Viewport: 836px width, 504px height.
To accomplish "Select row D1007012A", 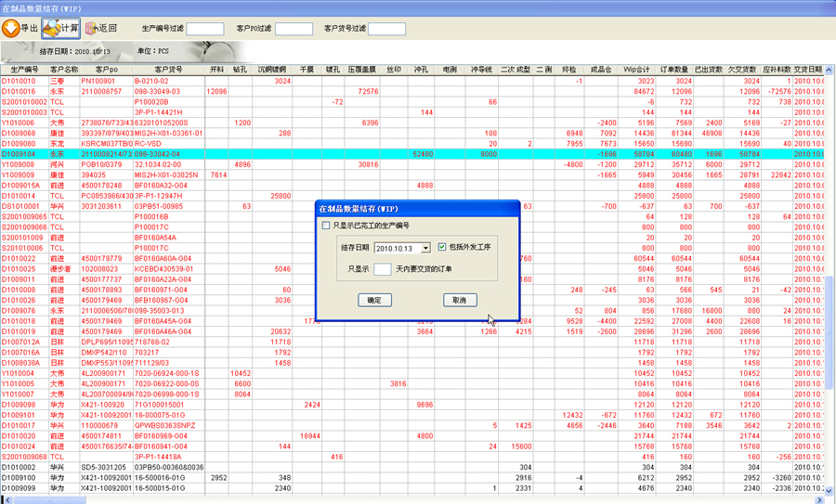I will (x=412, y=342).
